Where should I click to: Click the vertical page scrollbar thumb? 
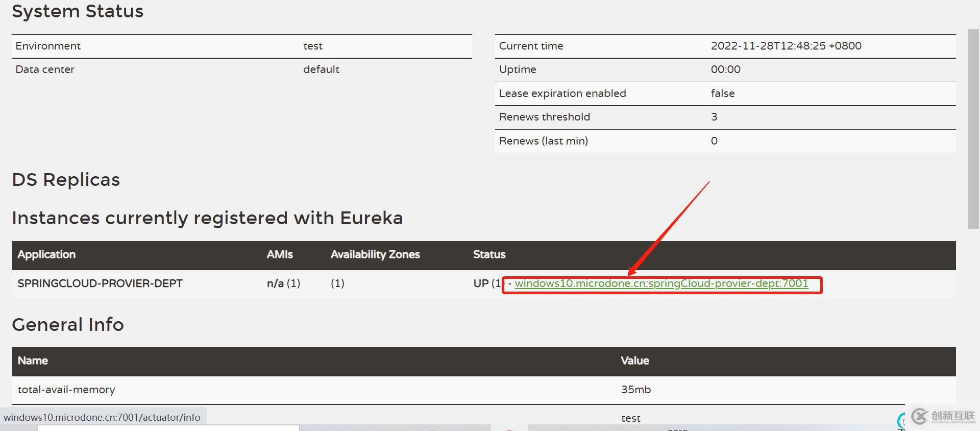click(x=974, y=129)
